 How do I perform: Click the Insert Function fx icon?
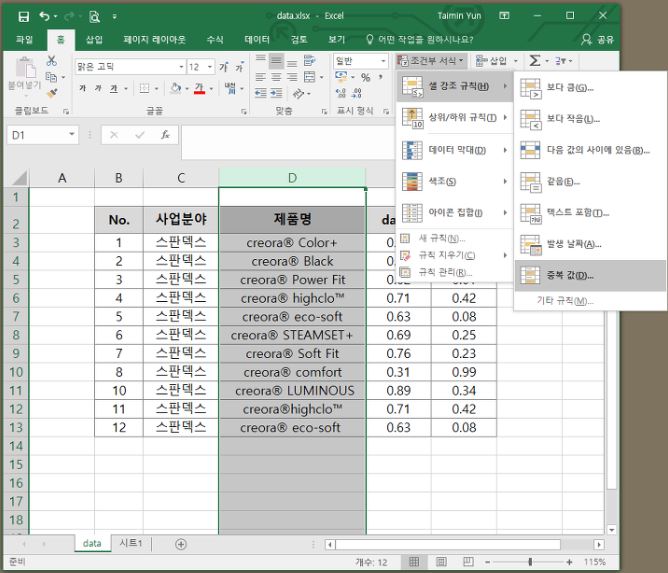pyautogui.click(x=165, y=135)
